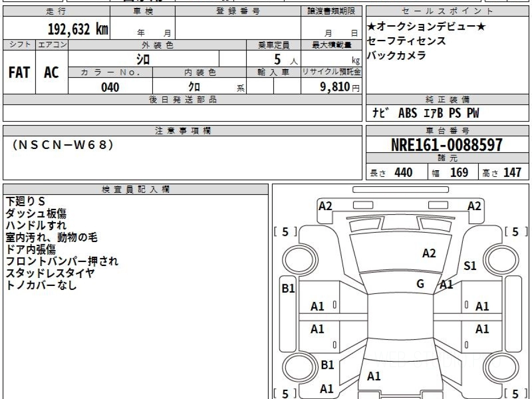Click the exterior color value シロ
Viewport: 532px width, 399px height.
[x=143, y=59]
